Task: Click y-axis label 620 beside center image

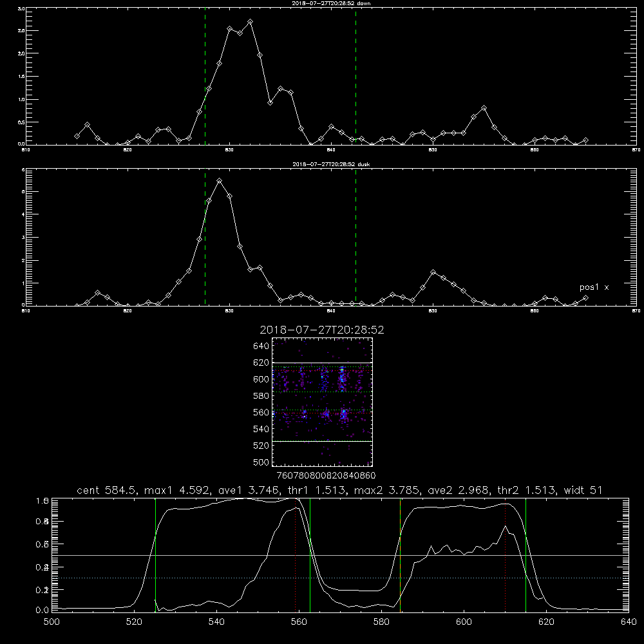Action: (x=261, y=363)
